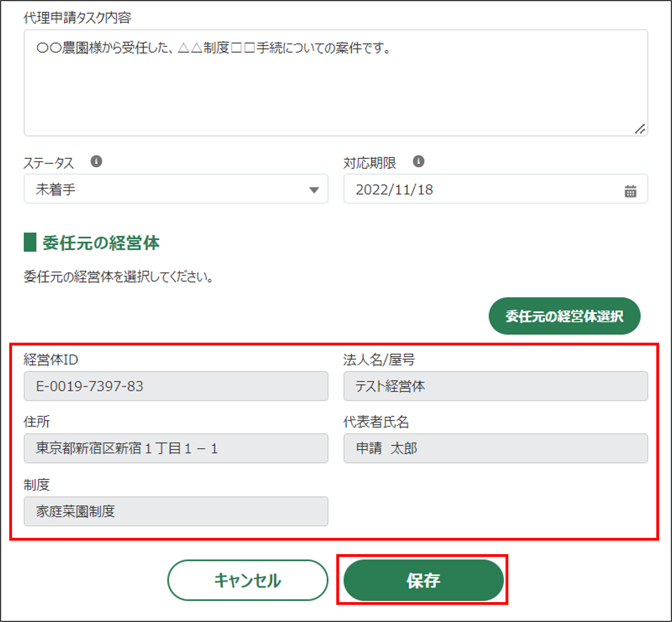The width and height of the screenshot is (672, 622).
Task: Click the 保存 button
Action: [423, 580]
